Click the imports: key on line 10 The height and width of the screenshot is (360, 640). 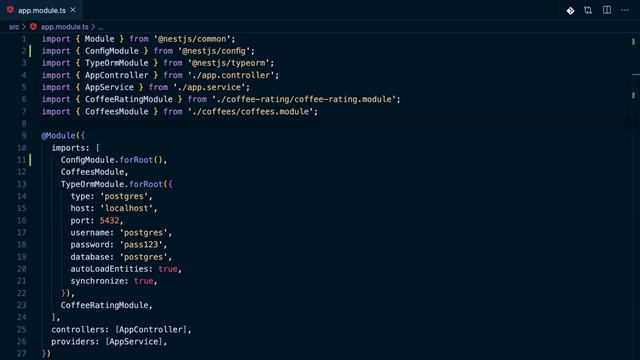click(70, 148)
